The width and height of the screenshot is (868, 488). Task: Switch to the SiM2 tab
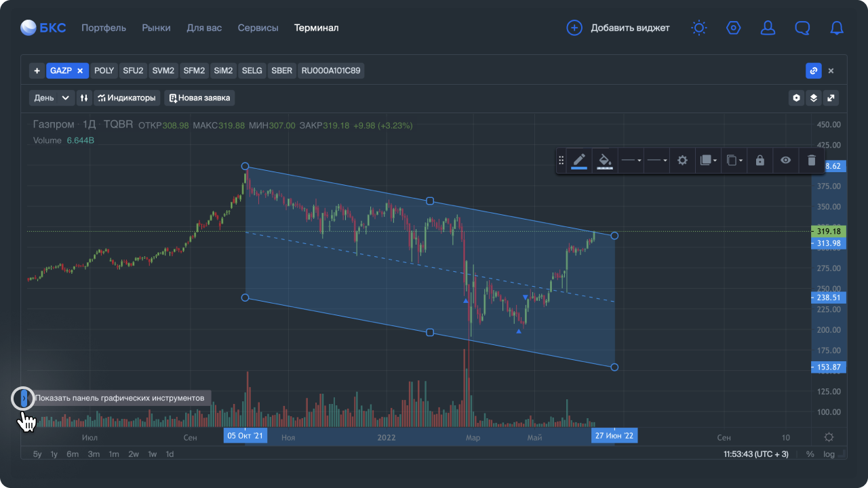223,70
